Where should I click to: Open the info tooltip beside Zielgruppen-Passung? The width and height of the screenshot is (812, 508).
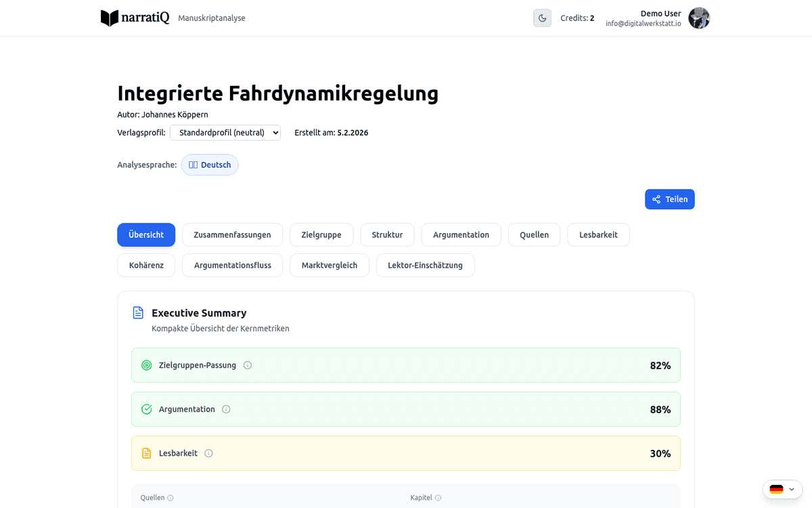tap(248, 365)
